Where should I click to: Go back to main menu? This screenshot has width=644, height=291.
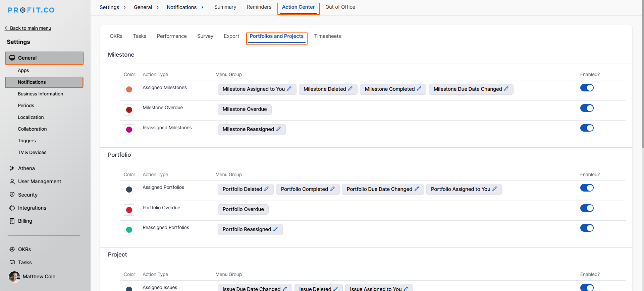pos(28,28)
